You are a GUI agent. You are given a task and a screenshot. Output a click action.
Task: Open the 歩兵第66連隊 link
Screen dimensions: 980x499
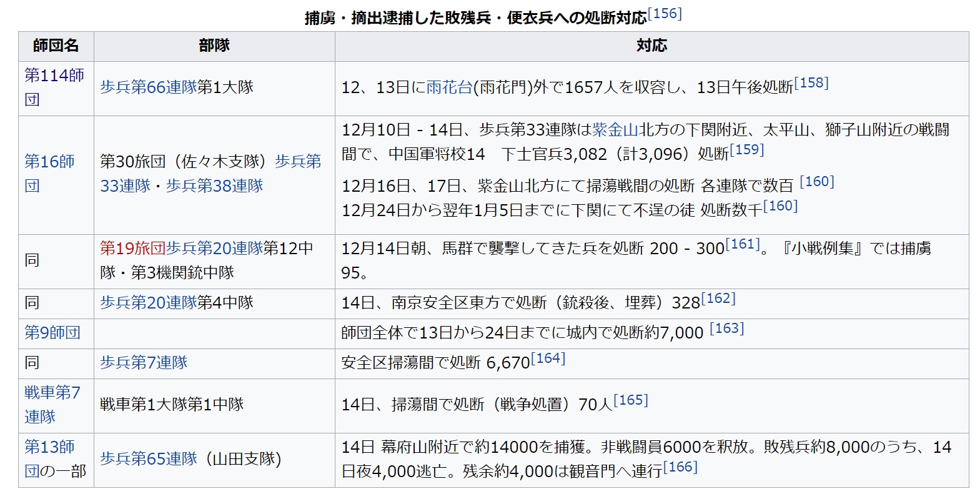(148, 87)
